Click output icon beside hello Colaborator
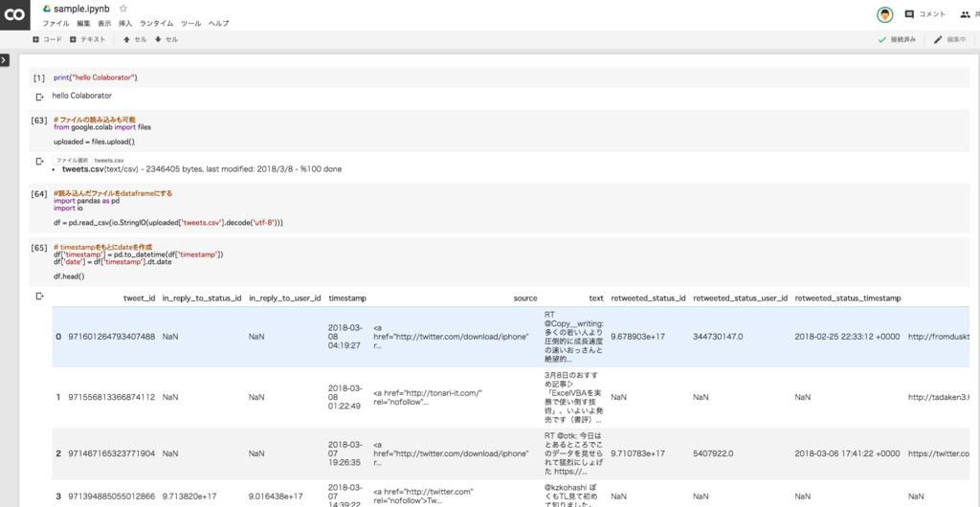Viewport: 980px width, 507px height. [x=40, y=97]
